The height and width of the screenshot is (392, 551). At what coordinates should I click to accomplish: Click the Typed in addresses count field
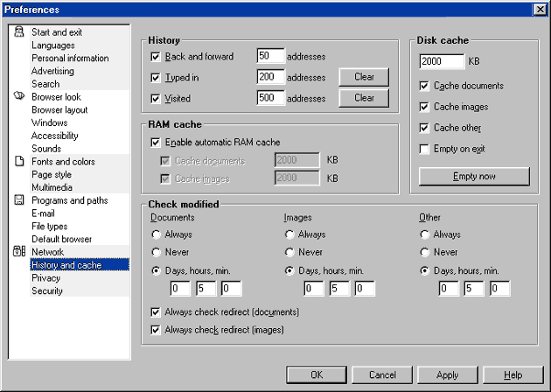[270, 77]
